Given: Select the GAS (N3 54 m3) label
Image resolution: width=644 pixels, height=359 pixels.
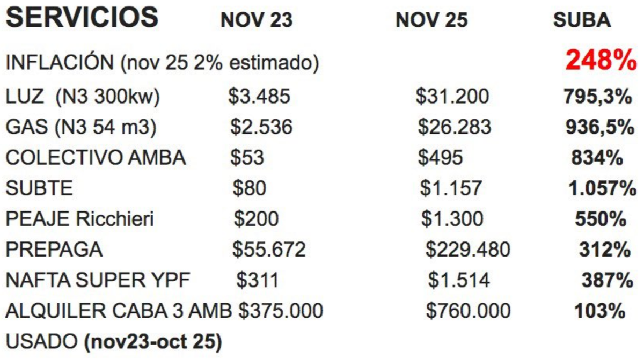Looking at the screenshot, I should click(x=81, y=127).
